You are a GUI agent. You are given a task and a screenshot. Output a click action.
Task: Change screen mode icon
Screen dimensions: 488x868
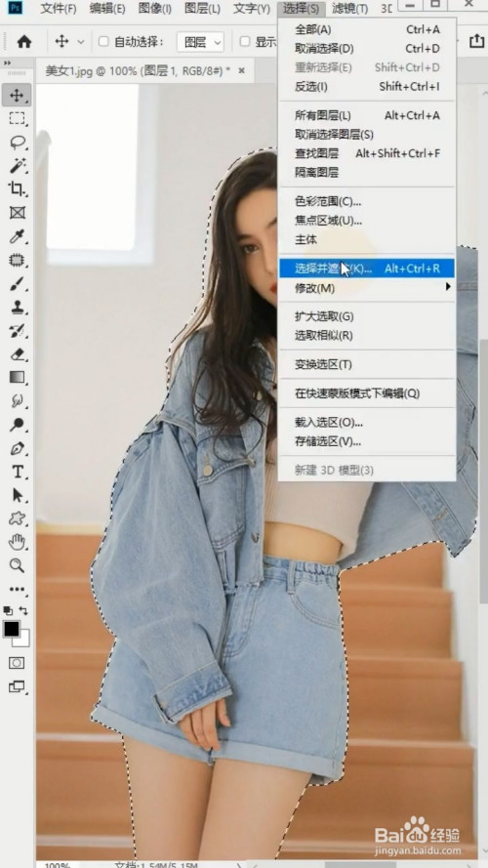(x=17, y=687)
